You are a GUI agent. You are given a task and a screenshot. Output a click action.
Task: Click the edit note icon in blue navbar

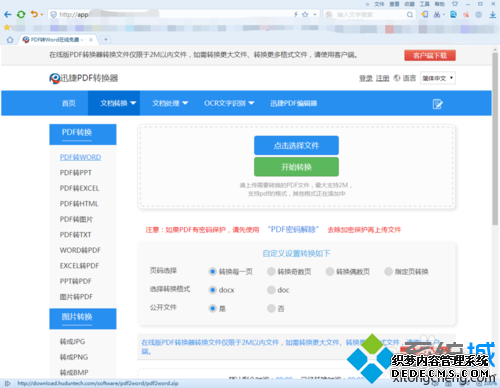coord(437,104)
